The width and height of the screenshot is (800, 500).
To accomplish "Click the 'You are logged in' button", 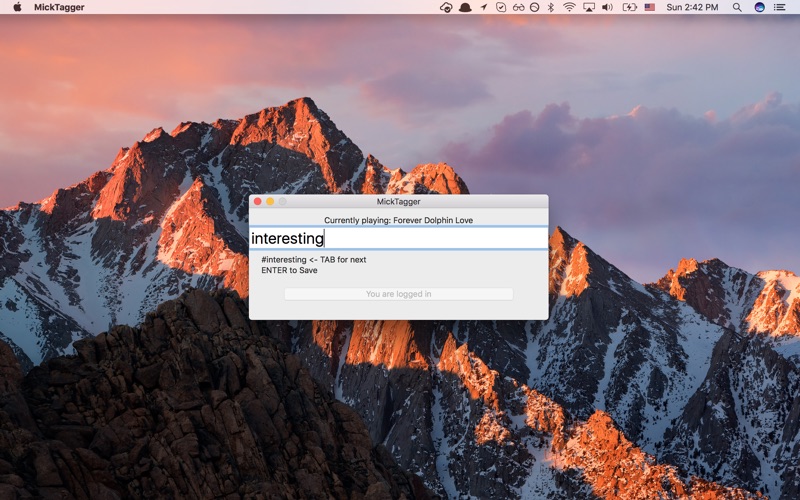I will tap(398, 294).
